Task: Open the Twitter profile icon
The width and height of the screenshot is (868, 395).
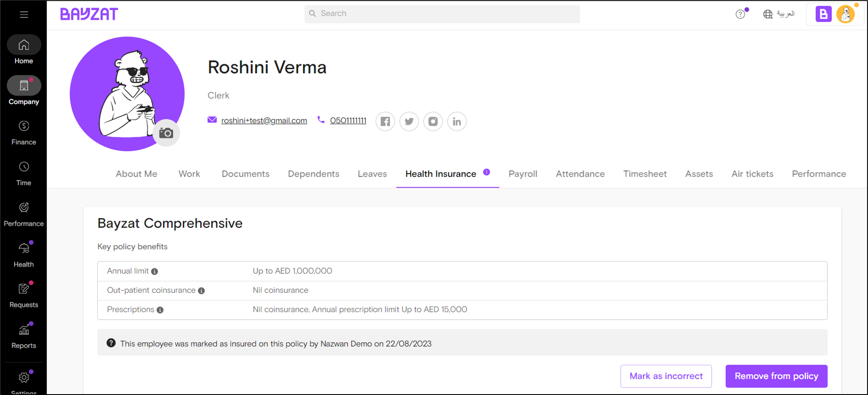Action: (x=409, y=122)
